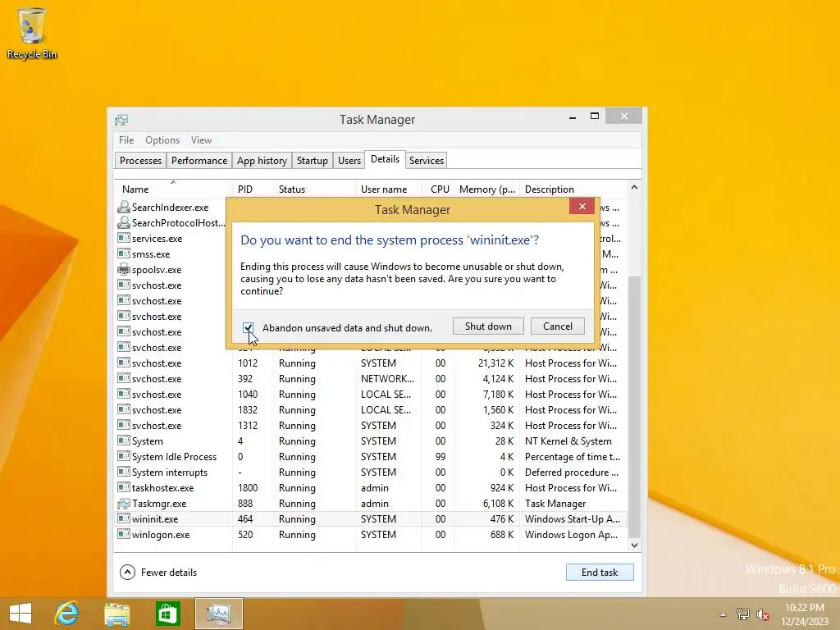Click PID 1800 of taskhostex.exe
The image size is (840, 630).
pyautogui.click(x=248, y=488)
